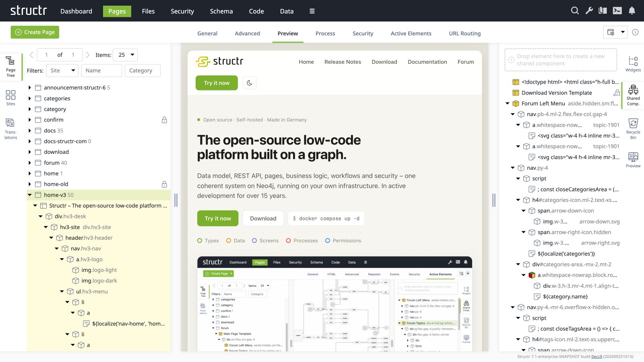Click the build 0ecc9 link
Viewport: 644px width, 362px height.
tap(597, 357)
